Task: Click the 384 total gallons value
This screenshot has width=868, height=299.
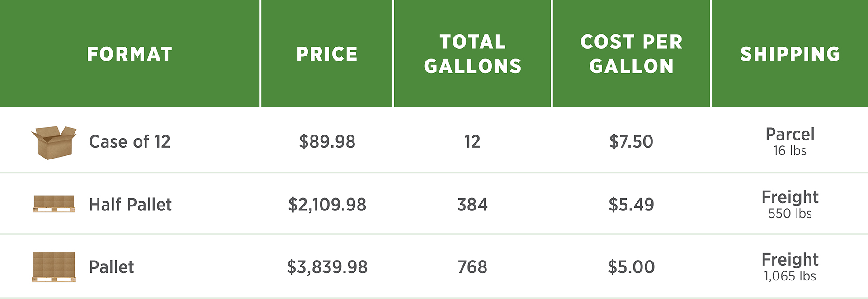Action: [x=472, y=205]
